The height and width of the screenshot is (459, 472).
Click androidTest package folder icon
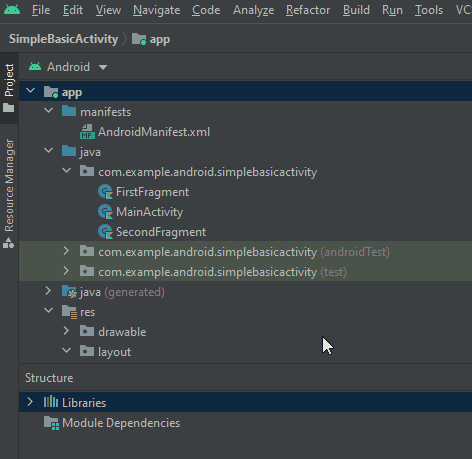[x=87, y=251]
